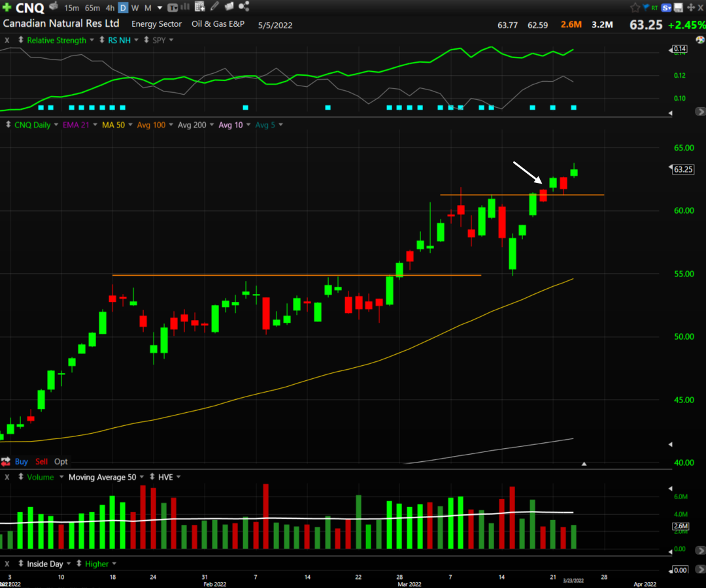This screenshot has height=588, width=706.
Task: Open the MA 50 settings dropdown
Action: tap(131, 125)
